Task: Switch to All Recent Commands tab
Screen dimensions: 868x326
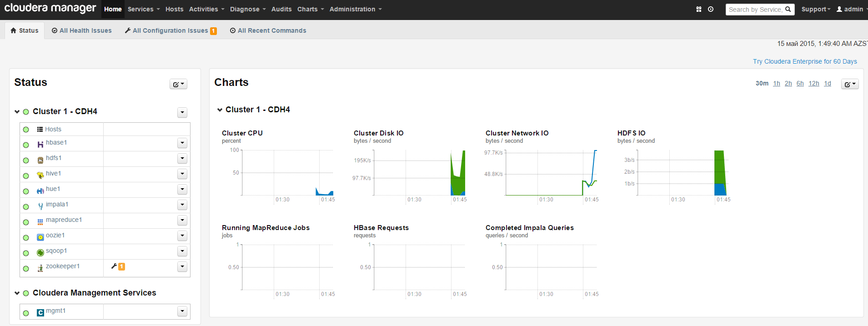Action: 268,30
